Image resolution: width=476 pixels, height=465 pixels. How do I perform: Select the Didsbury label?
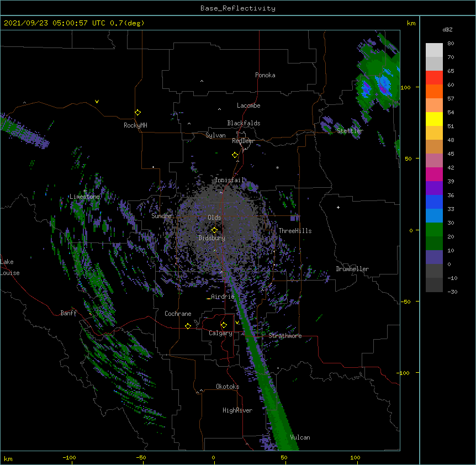pos(212,238)
